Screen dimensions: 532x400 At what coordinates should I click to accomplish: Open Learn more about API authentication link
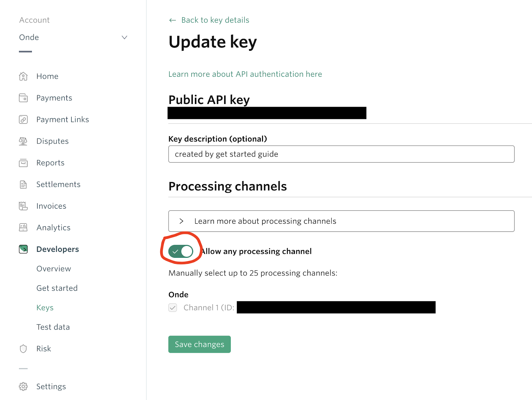pos(245,74)
